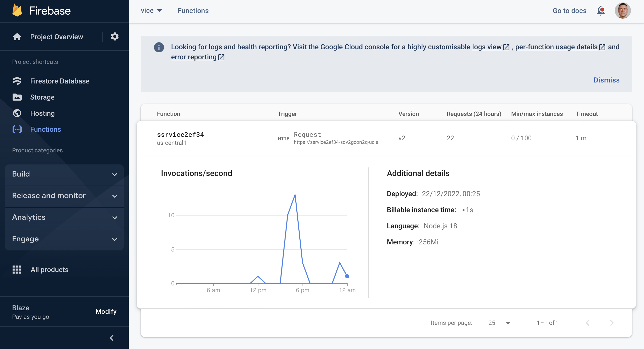This screenshot has height=349, width=644.
Task: Expand the Analytics category
Action: pyautogui.click(x=64, y=217)
